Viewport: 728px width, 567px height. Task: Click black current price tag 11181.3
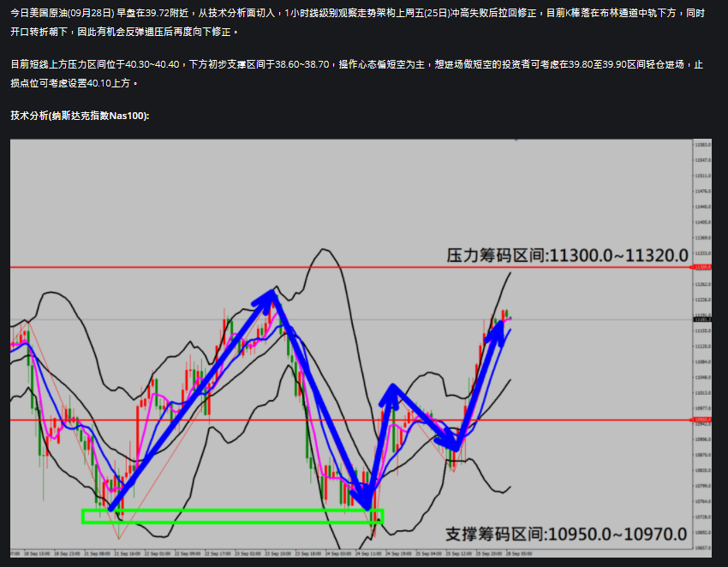coord(702,319)
